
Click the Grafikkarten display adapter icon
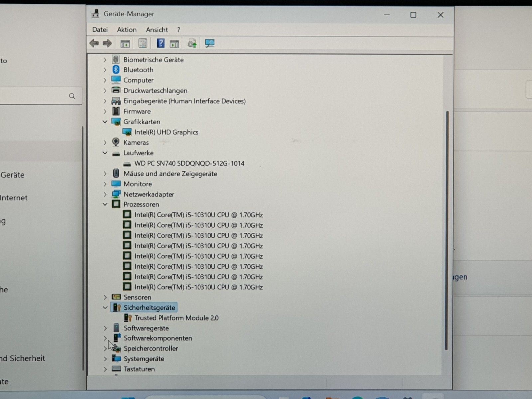(116, 122)
